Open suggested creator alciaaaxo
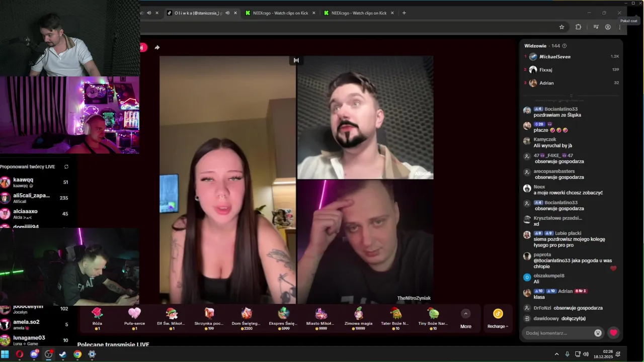The height and width of the screenshot is (362, 644). 35,214
